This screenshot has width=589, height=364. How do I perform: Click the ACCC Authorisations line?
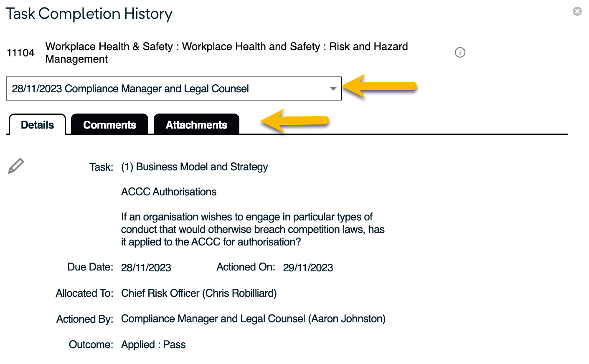169,192
